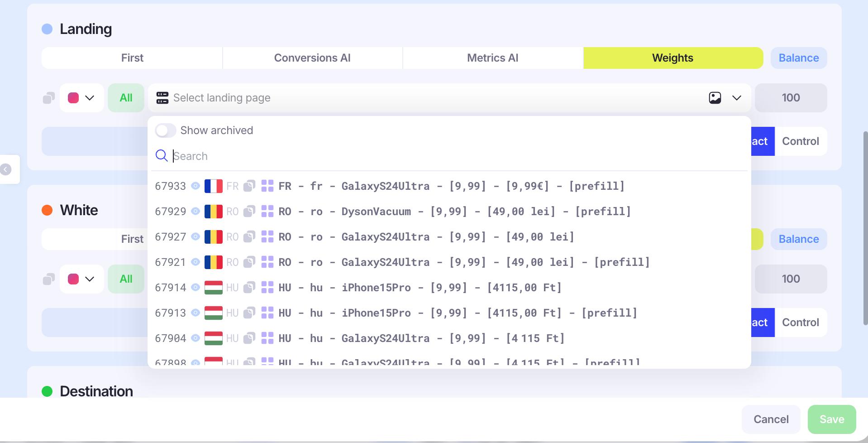Copy icon in row 67933

click(x=249, y=186)
